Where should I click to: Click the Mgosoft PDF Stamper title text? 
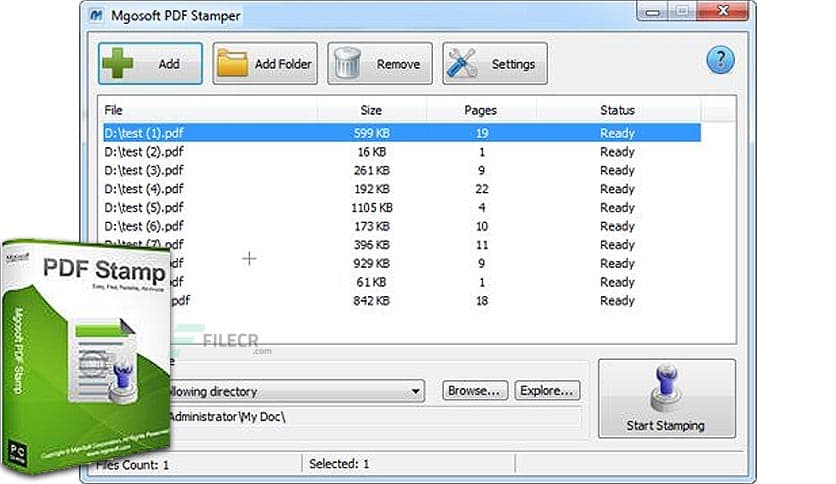175,15
